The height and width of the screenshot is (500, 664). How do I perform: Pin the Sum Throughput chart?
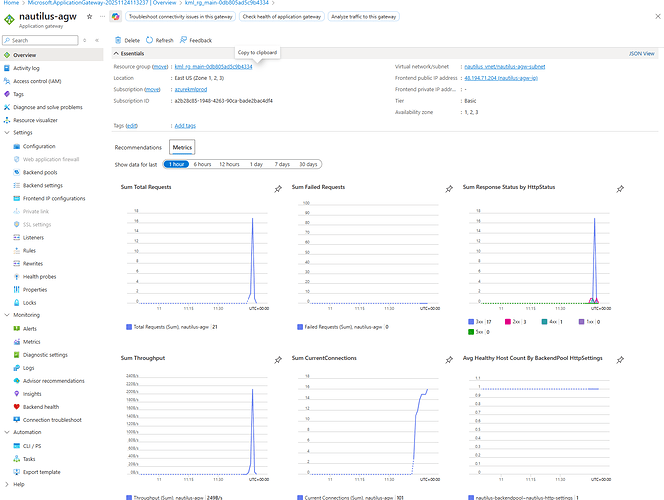(x=278, y=358)
